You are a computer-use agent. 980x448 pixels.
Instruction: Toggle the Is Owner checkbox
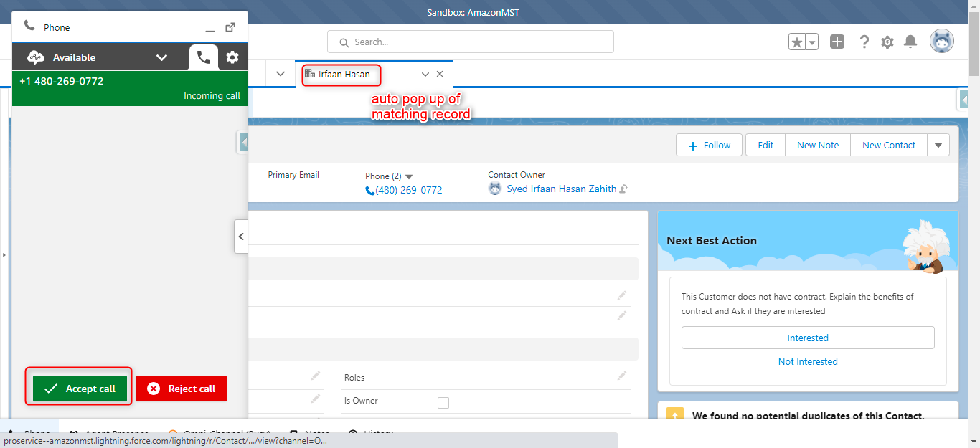point(443,402)
